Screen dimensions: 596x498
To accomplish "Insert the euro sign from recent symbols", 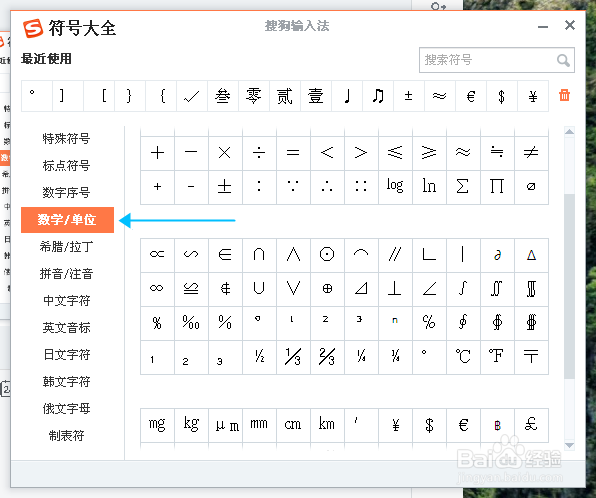I will (471, 96).
